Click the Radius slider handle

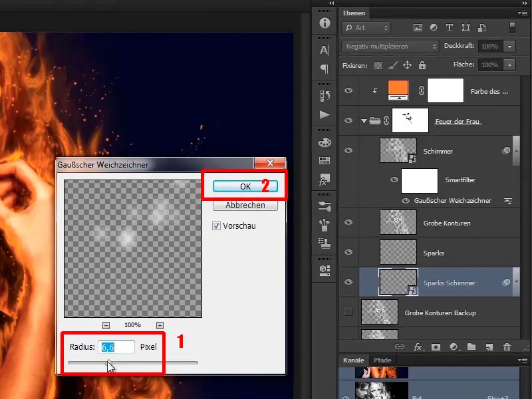(108, 362)
